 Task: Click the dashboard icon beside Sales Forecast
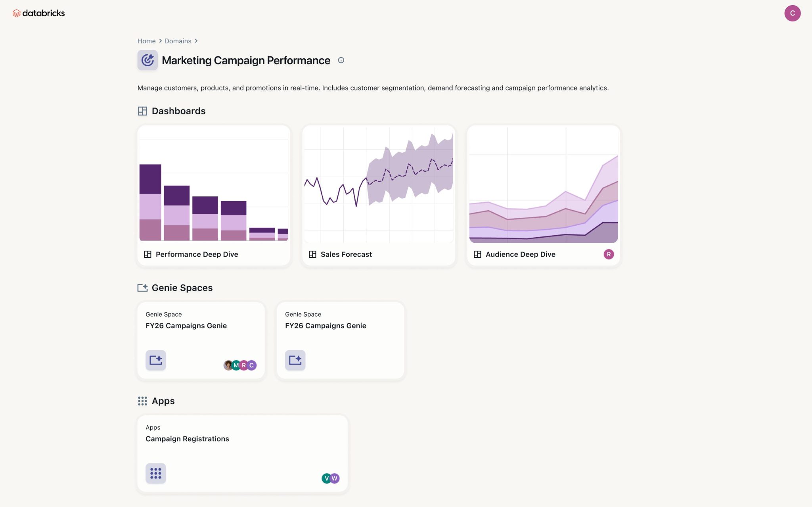pos(312,254)
